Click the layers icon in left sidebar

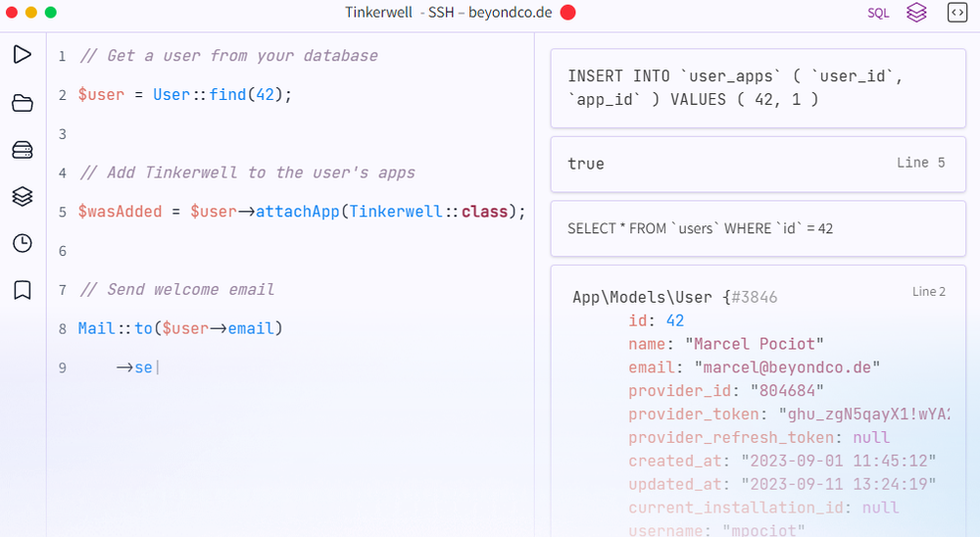[22, 197]
